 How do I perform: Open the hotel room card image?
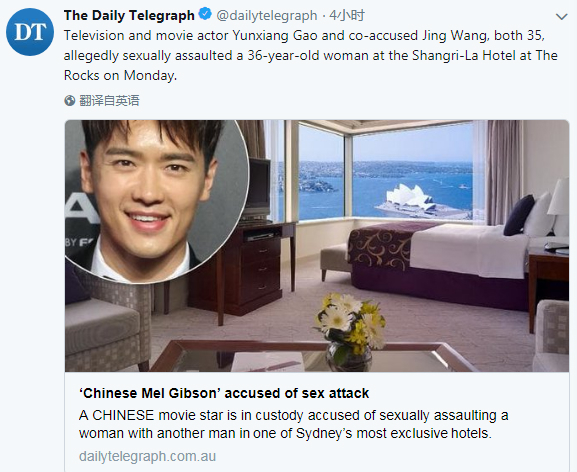(317, 246)
